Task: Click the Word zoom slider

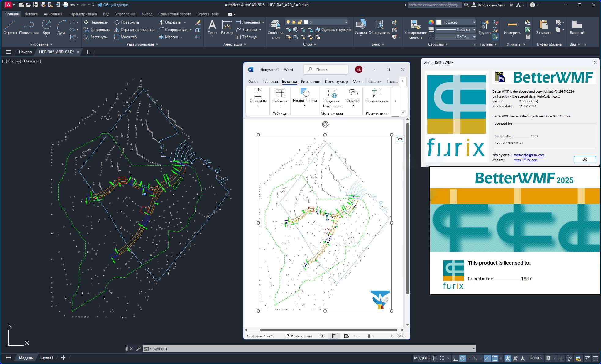Action: pos(369,336)
